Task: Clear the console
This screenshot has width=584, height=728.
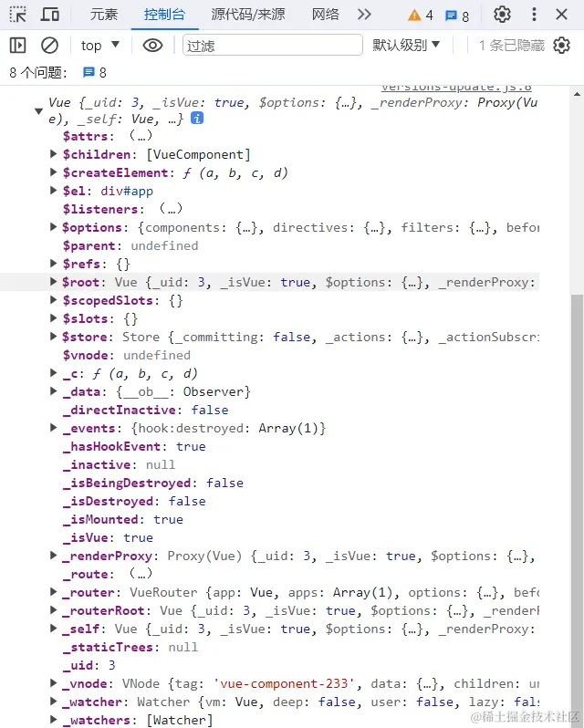Action: [x=49, y=46]
